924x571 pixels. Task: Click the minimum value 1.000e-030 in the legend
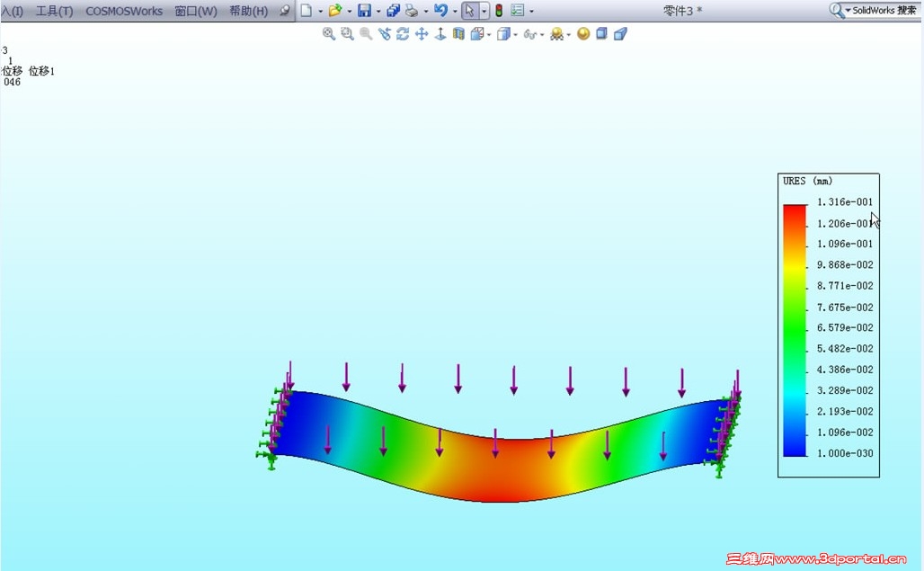coord(844,453)
